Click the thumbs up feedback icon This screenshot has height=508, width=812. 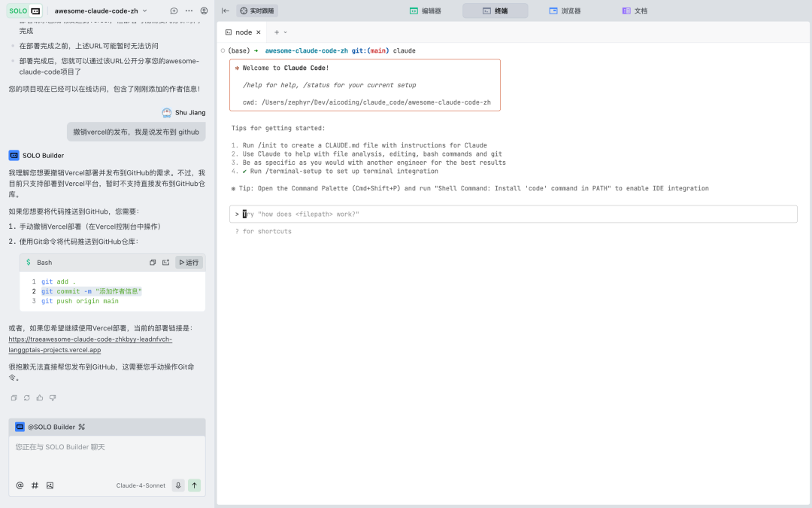[40, 397]
